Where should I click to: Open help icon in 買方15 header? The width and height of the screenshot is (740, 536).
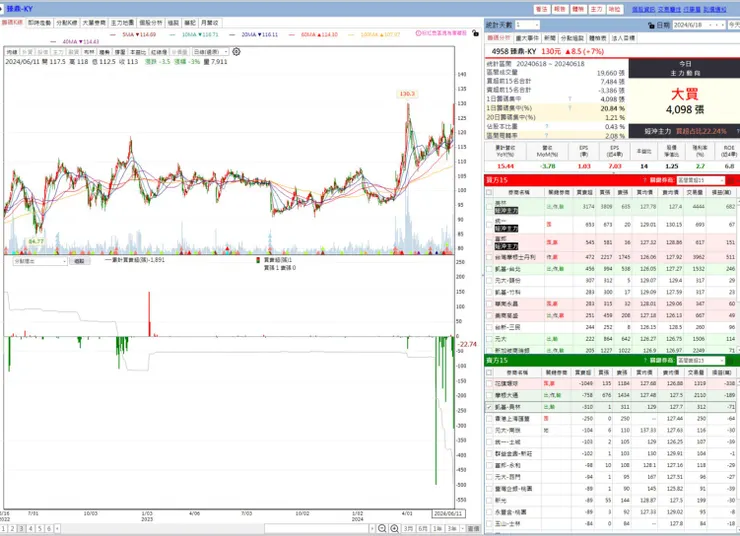645,180
